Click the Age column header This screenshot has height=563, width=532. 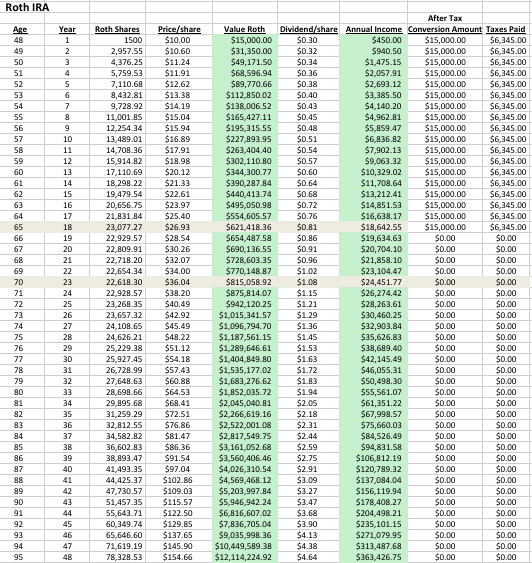tap(20, 29)
